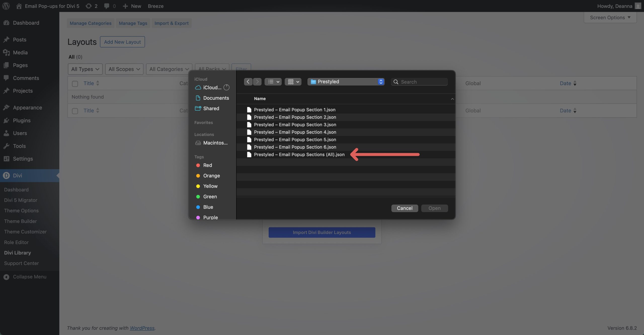Click the Add New Layout button
This screenshot has height=335, width=644.
click(x=123, y=42)
